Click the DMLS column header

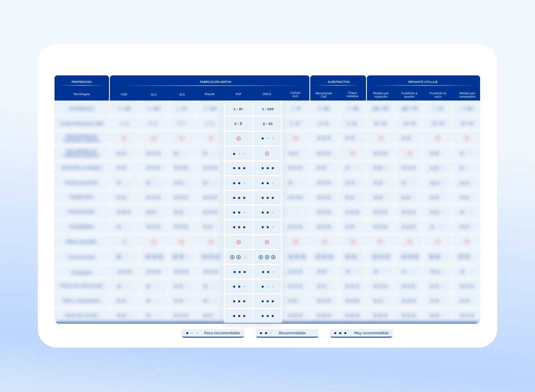(267, 95)
